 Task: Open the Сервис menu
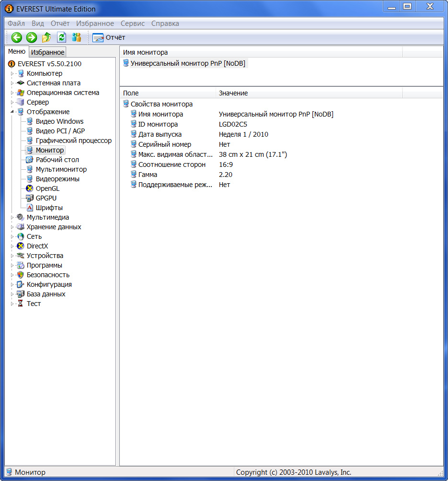(132, 23)
